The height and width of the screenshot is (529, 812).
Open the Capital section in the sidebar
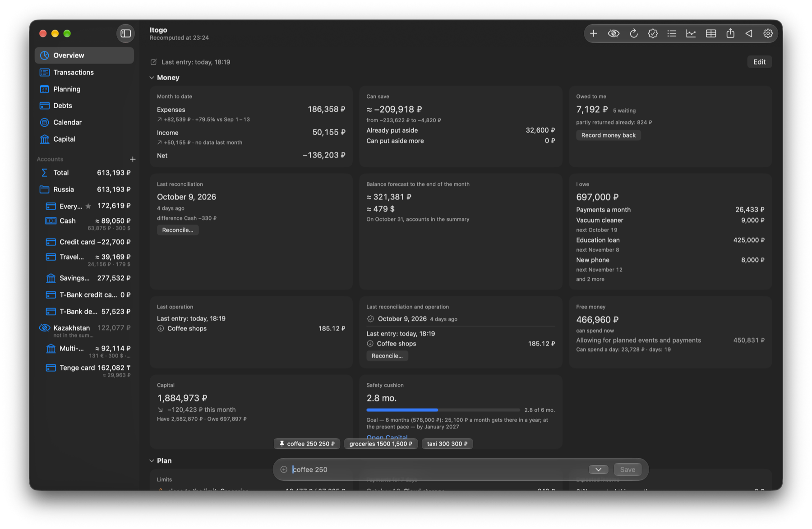(84, 139)
